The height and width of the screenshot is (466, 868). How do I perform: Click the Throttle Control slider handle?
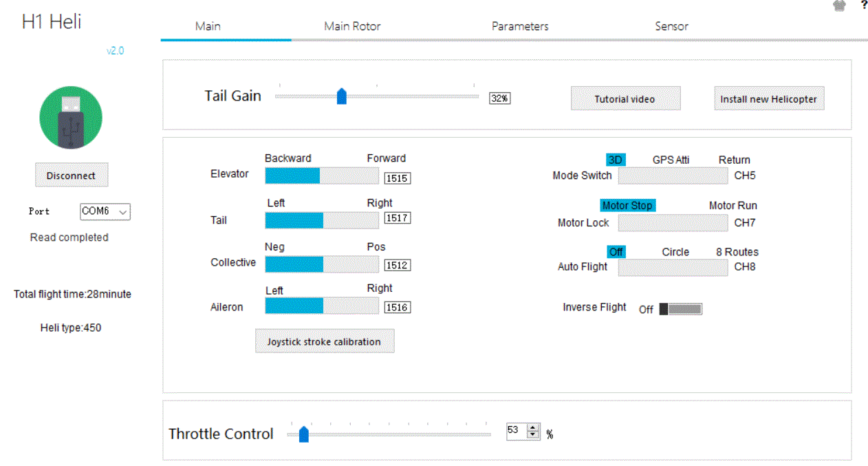[x=303, y=434]
